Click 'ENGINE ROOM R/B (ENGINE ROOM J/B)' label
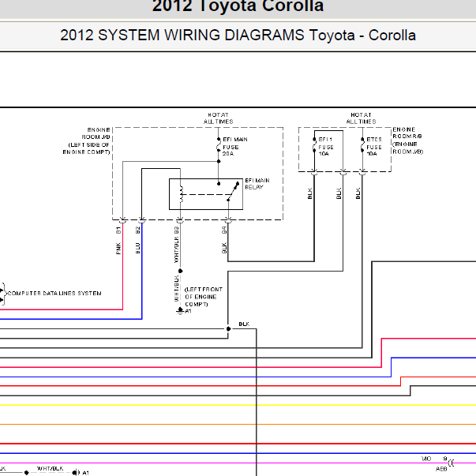 coord(408,141)
